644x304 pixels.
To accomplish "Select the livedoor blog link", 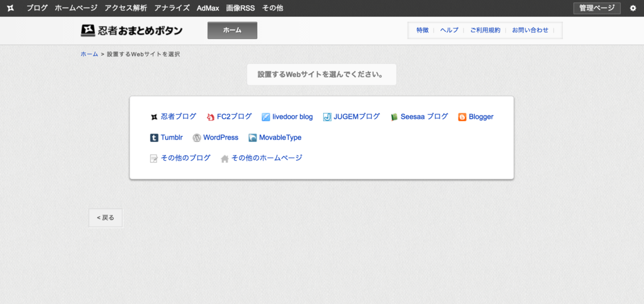I will coord(292,117).
